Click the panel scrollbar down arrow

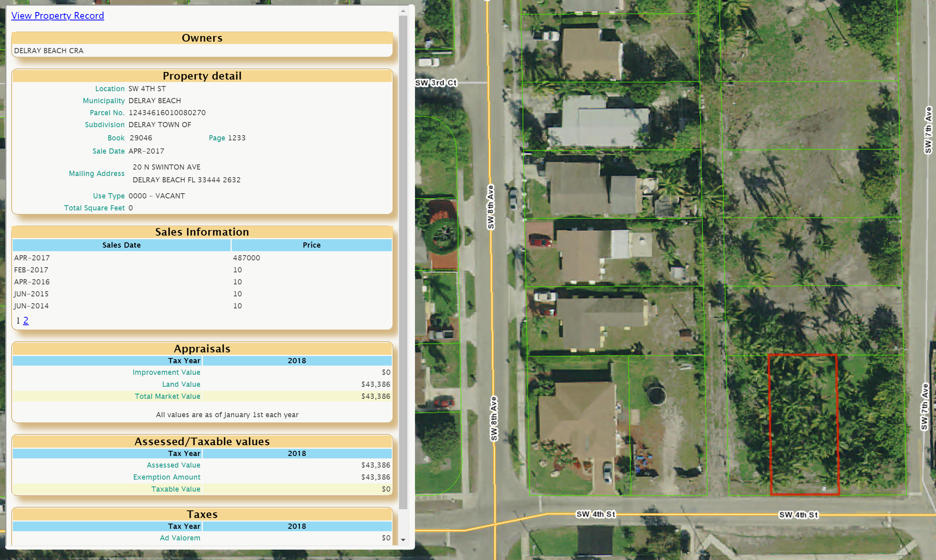tap(403, 540)
